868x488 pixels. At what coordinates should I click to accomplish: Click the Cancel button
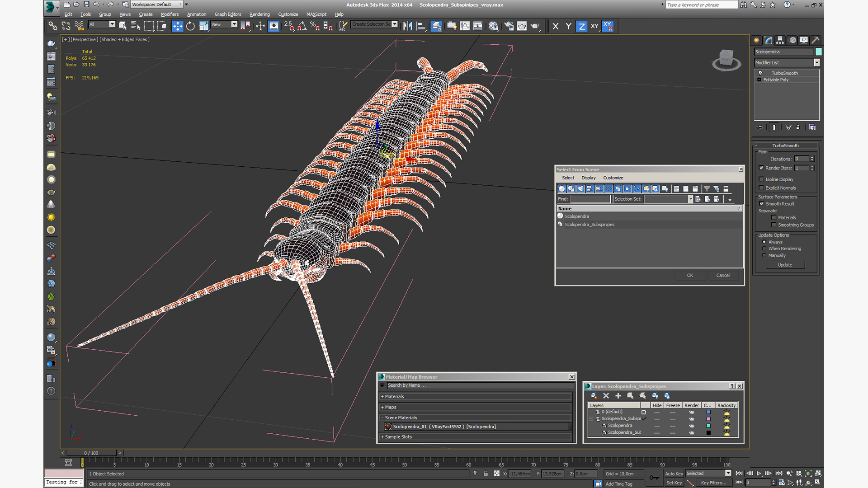click(722, 276)
